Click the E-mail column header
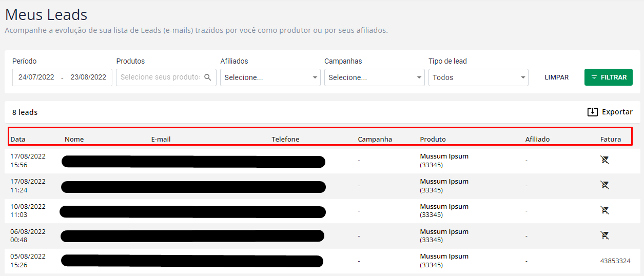This screenshot has height=276, width=644. [161, 139]
